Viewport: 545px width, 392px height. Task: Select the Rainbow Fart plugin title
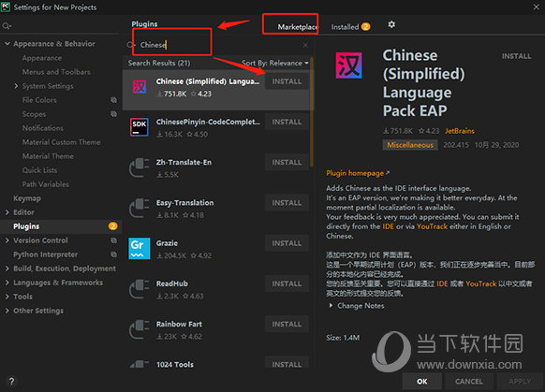coord(179,324)
